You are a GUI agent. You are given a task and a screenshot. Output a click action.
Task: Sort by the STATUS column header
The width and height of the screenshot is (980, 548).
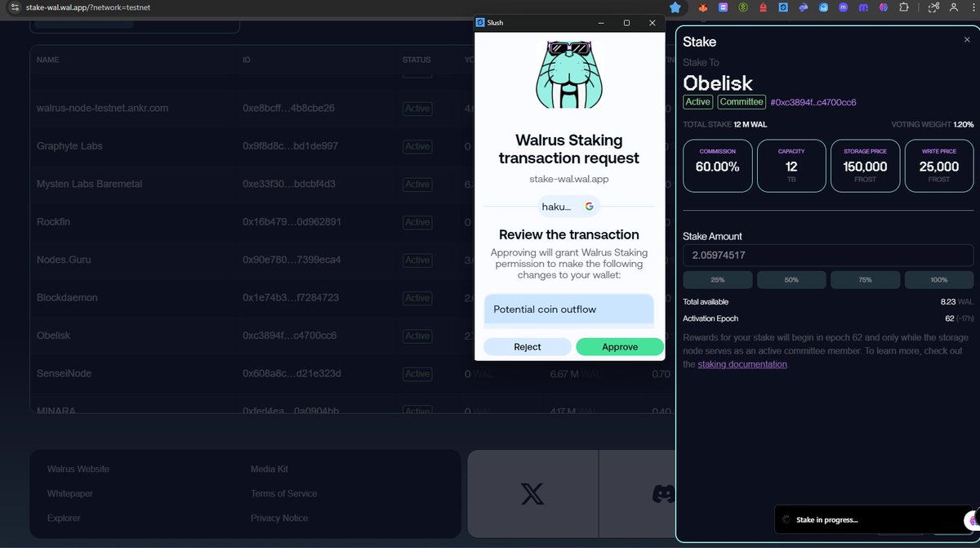click(x=416, y=60)
